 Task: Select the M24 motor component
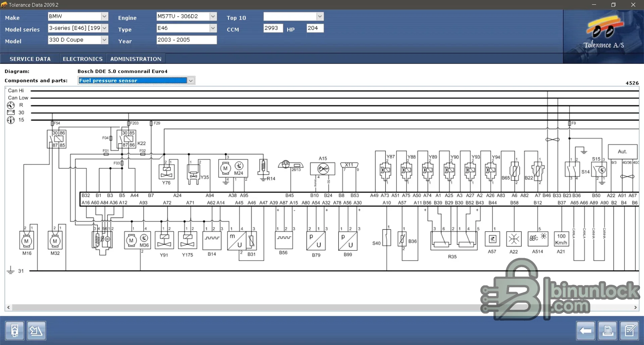point(233,168)
